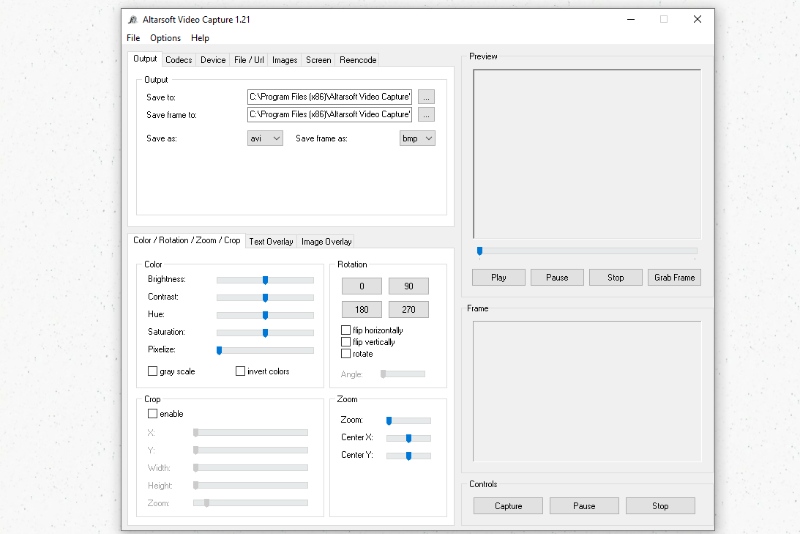The image size is (800, 534).
Task: Open the Save as avi dropdown
Action: [265, 138]
